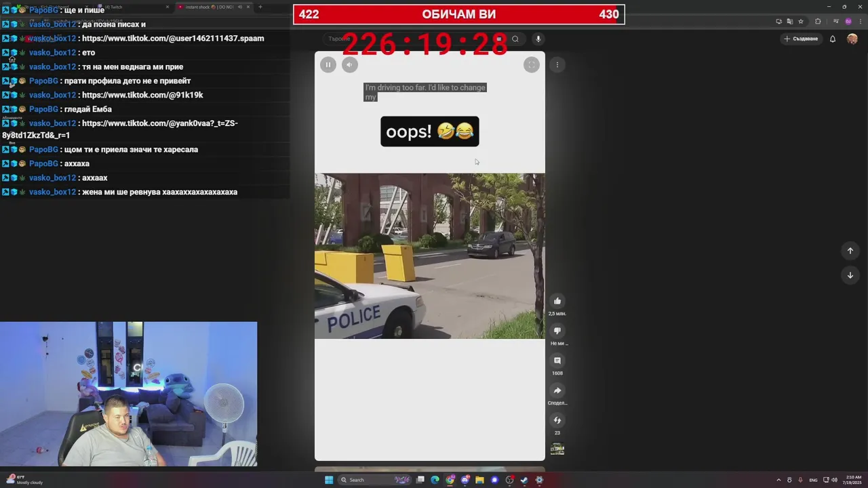Open the tiktok.com/@yank0vaa chat link
This screenshot has height=488, width=868.
click(x=119, y=129)
